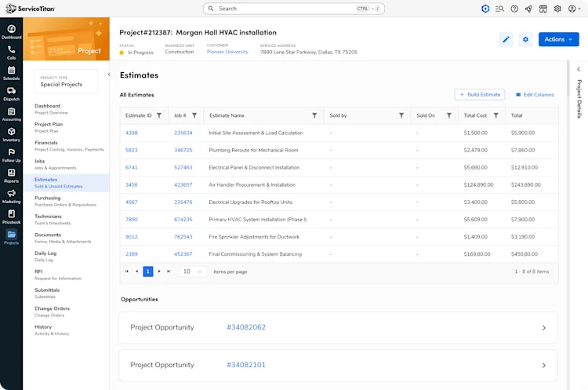Filter the Sold On column
The image size is (588, 390).
[x=449, y=115]
